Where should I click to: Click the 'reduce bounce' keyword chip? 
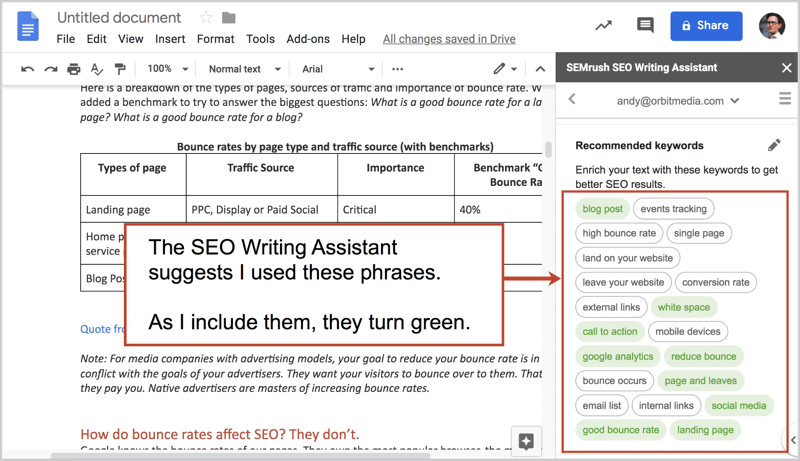[704, 356]
